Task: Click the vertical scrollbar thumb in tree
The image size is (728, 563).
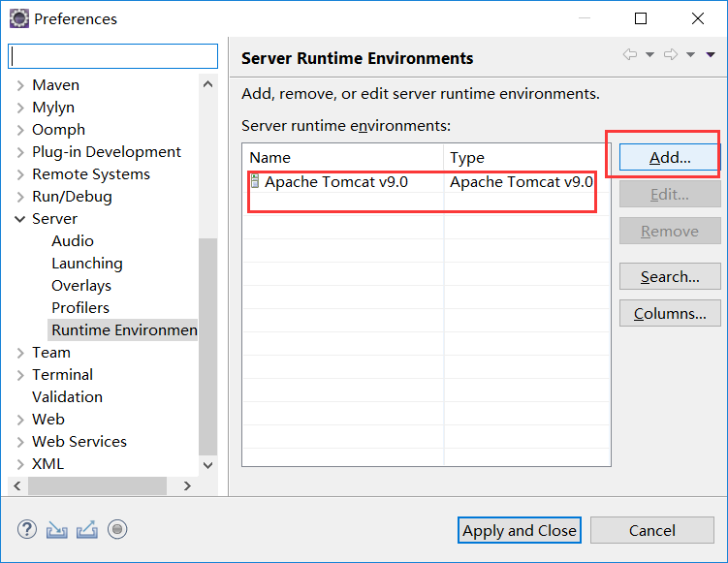Action: [208, 347]
